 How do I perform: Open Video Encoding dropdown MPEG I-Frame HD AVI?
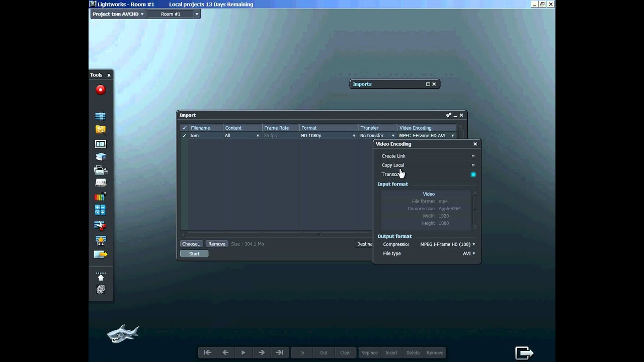[x=427, y=136]
